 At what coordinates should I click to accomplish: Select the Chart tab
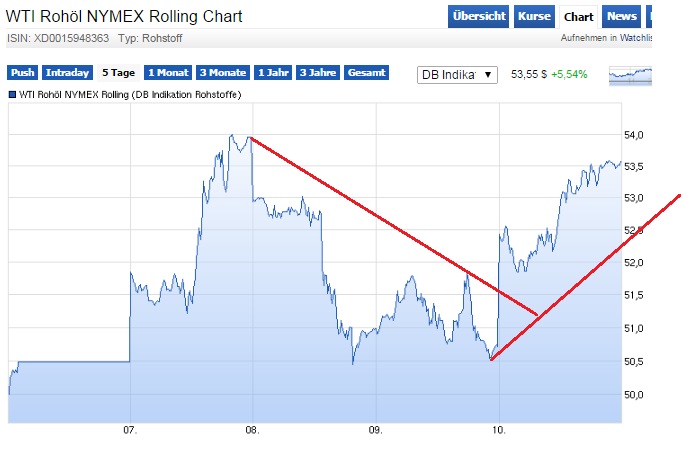click(x=579, y=17)
